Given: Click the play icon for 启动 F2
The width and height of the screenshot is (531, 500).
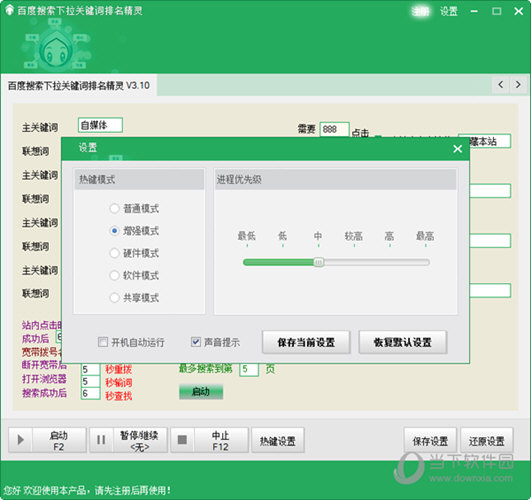Looking at the screenshot, I should (20, 440).
